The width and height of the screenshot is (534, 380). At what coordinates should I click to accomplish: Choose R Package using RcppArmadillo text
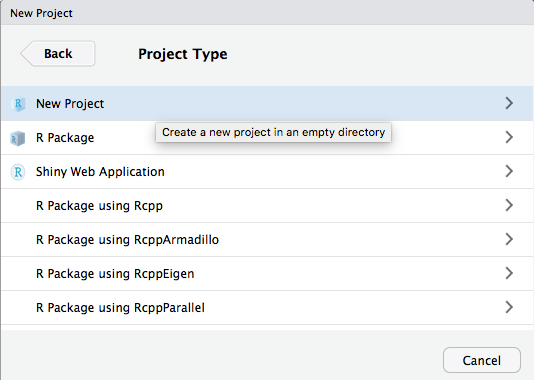pos(127,240)
